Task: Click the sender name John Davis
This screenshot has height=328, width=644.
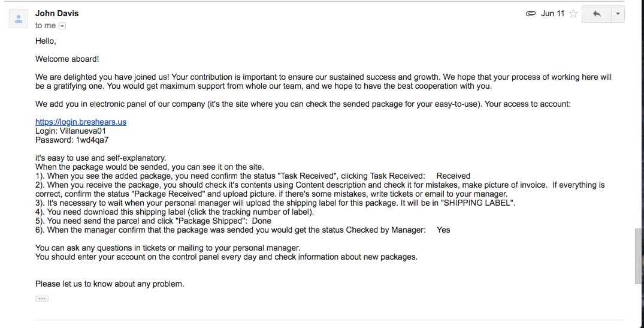Action: (57, 13)
